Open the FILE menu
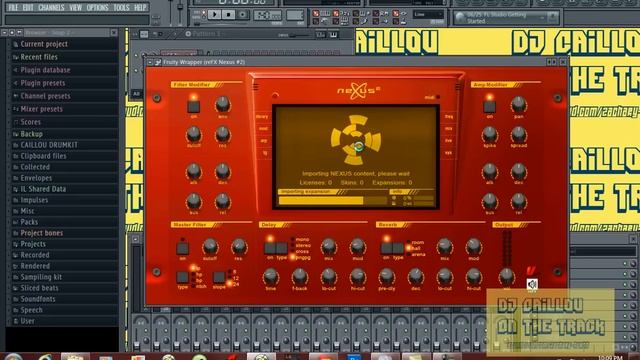The image size is (640, 360). point(13,7)
